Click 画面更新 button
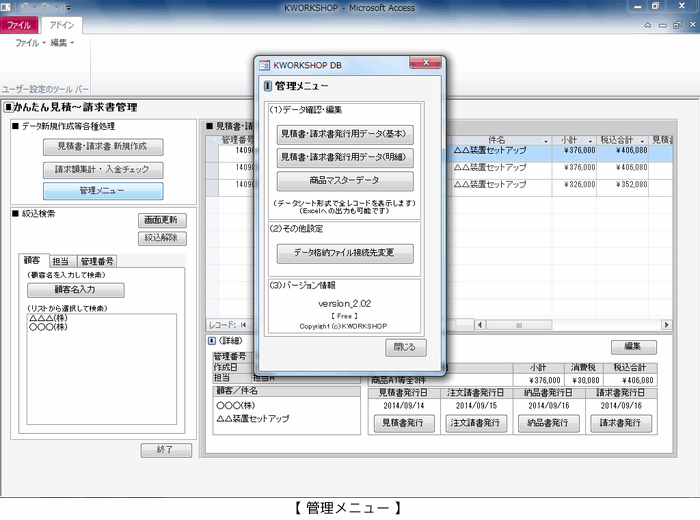Image resolution: width=700 pixels, height=520 pixels. click(162, 220)
